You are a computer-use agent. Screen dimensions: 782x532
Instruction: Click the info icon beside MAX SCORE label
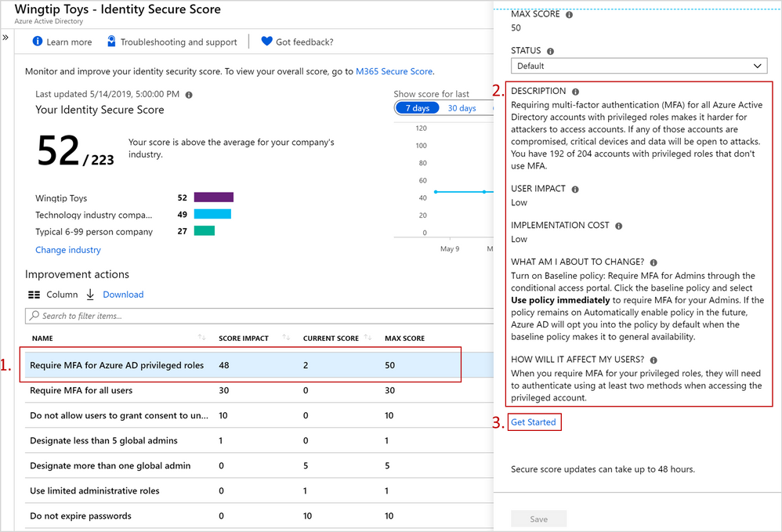(x=569, y=15)
